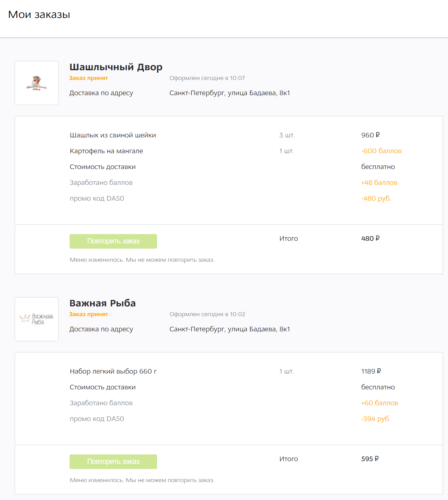Select the Шашлык из свиной шейки item

coord(113,135)
